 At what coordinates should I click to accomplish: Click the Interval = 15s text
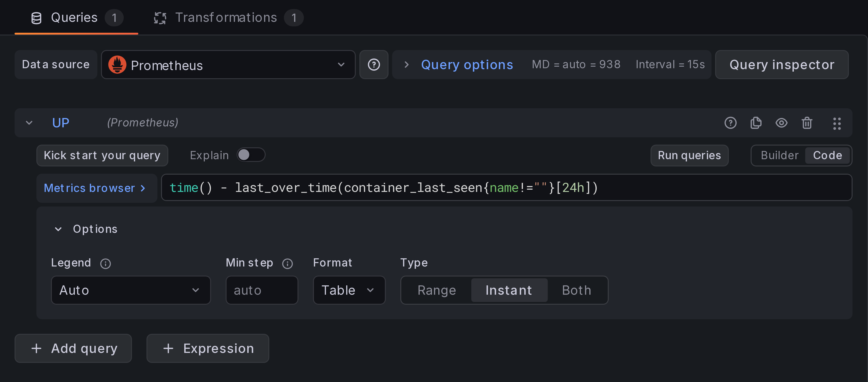pyautogui.click(x=670, y=64)
